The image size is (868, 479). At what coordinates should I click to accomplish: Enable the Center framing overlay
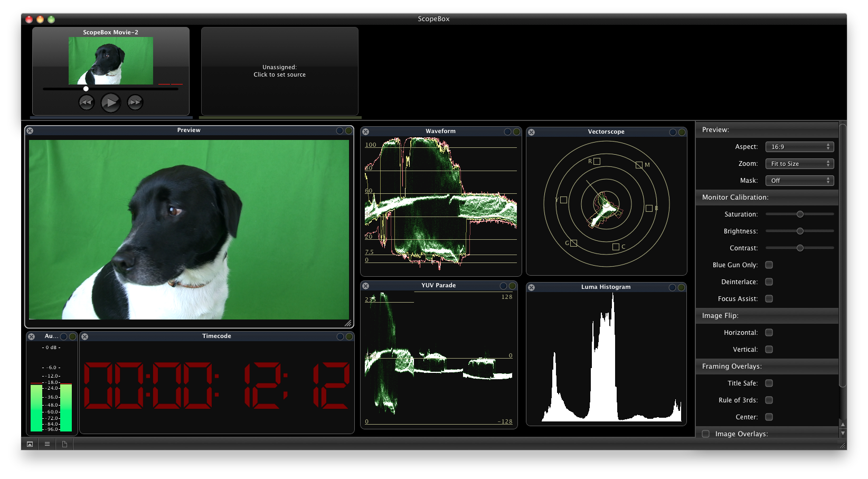coord(769,417)
